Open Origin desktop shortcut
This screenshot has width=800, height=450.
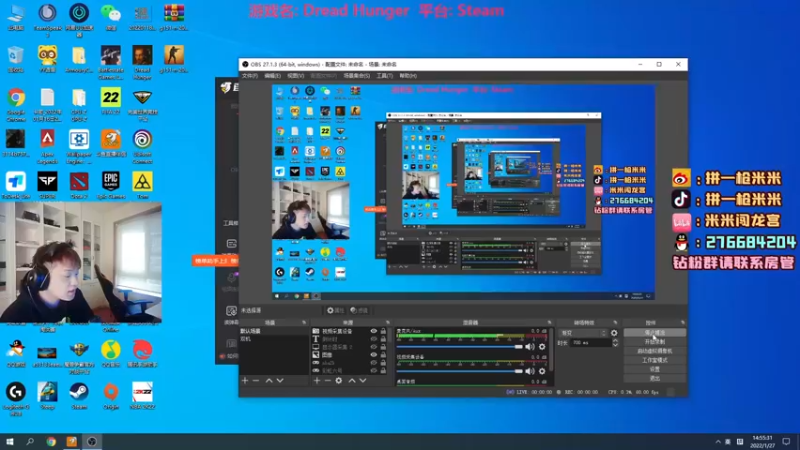111,396
